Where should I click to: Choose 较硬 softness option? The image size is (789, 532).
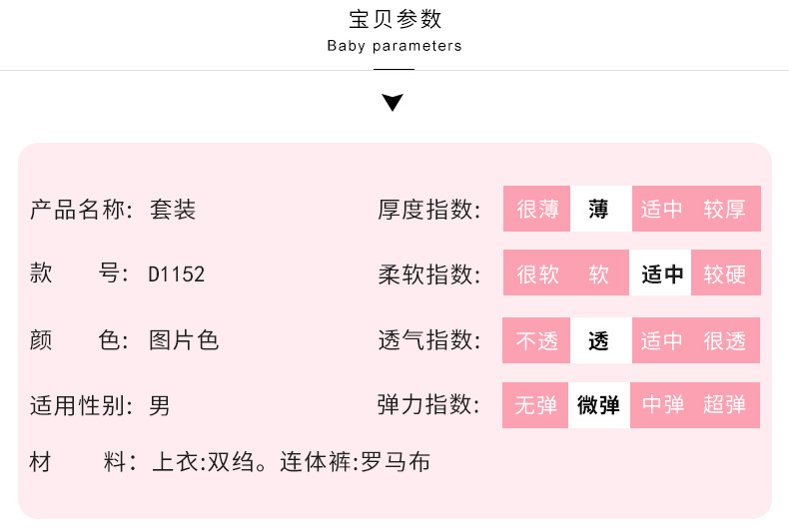725,274
